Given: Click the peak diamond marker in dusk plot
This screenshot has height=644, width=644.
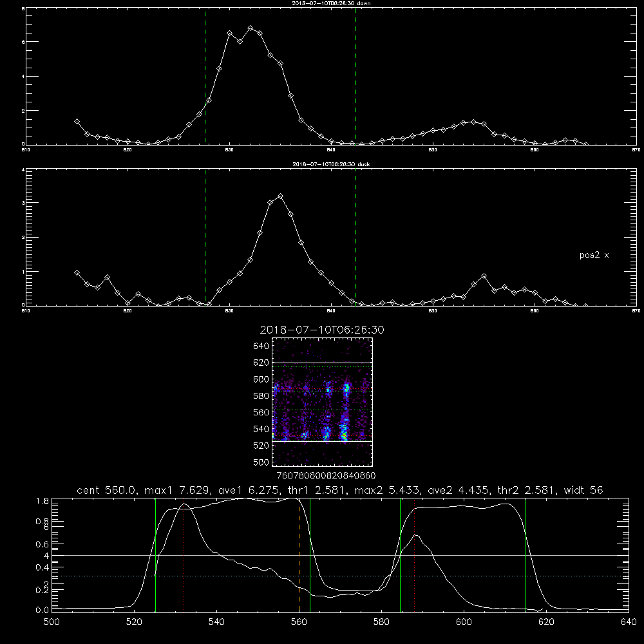Looking at the screenshot, I should pyautogui.click(x=281, y=196).
